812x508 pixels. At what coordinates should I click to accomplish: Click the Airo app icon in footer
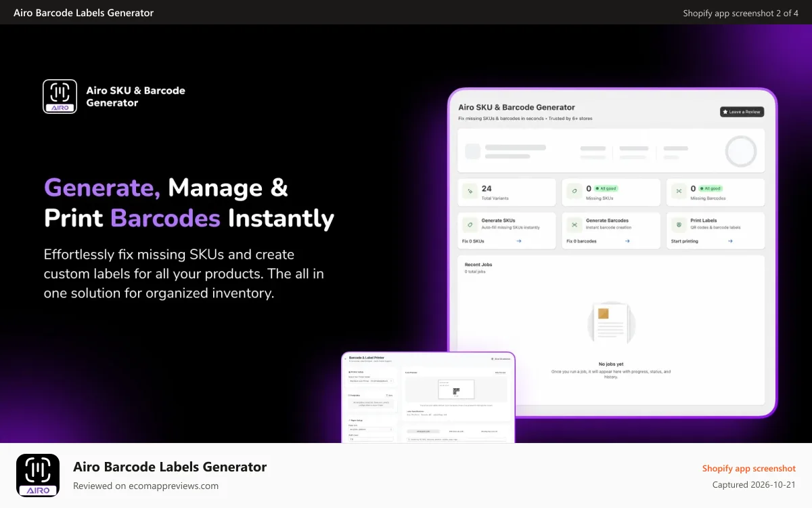[x=38, y=475]
